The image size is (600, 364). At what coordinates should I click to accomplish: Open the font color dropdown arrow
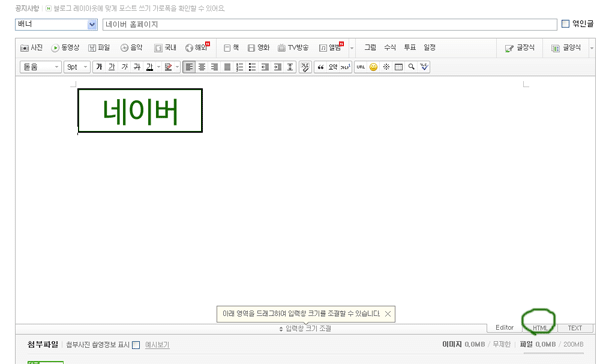pyautogui.click(x=158, y=67)
